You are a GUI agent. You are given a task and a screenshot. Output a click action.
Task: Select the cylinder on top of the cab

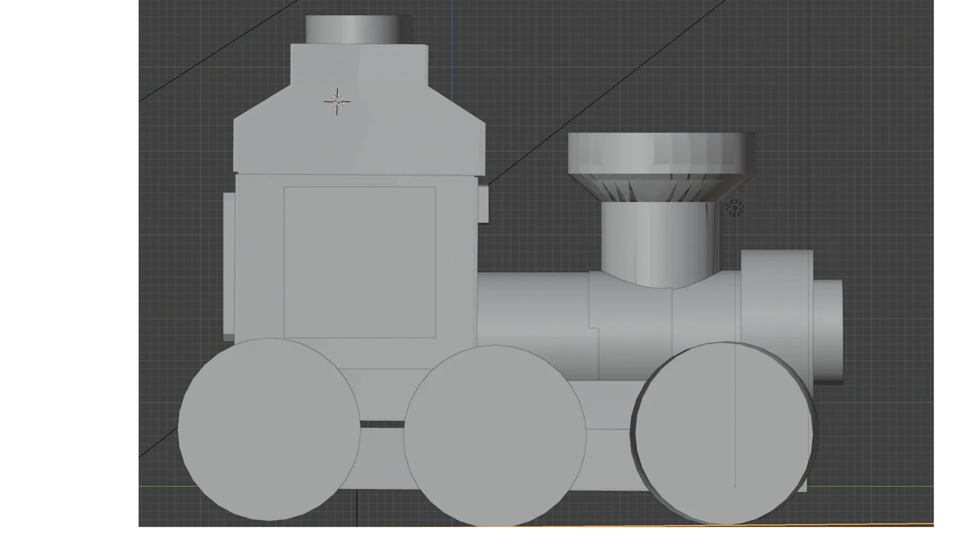[358, 29]
